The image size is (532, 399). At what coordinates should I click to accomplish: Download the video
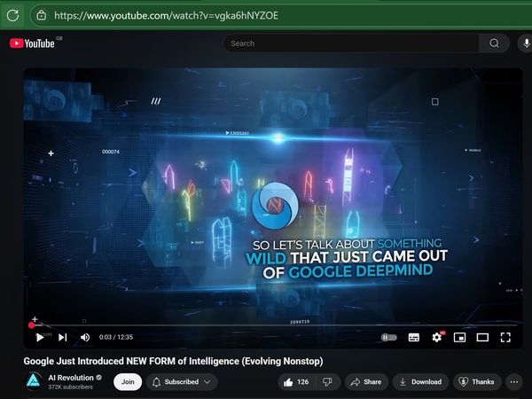point(420,382)
